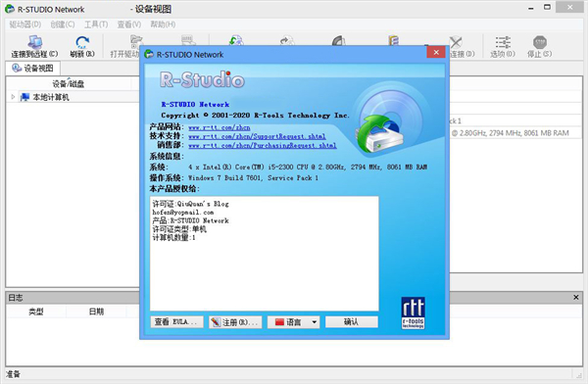Click the Open Drive 打开驱动 folder icon
The height and width of the screenshot is (384, 588).
tap(136, 40)
